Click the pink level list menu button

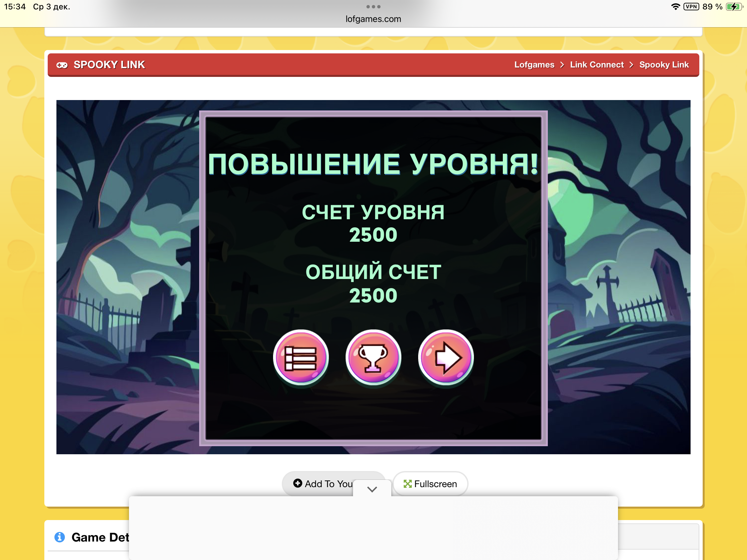pos(301,358)
